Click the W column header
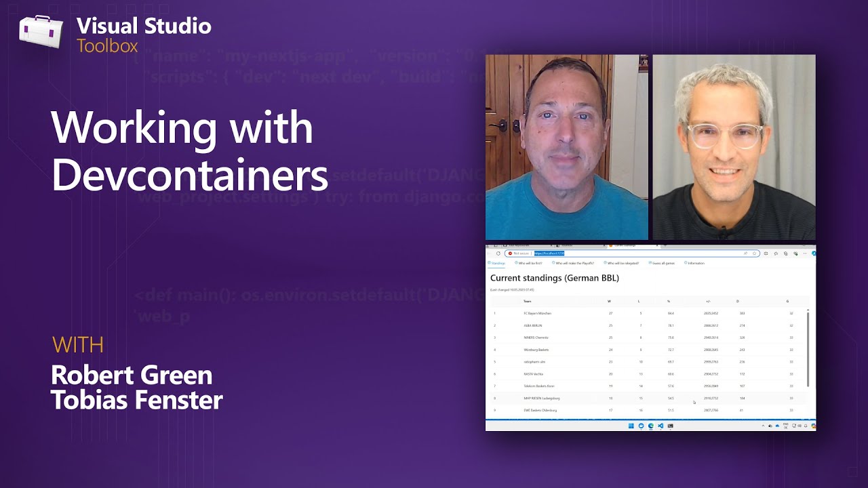 (609, 301)
